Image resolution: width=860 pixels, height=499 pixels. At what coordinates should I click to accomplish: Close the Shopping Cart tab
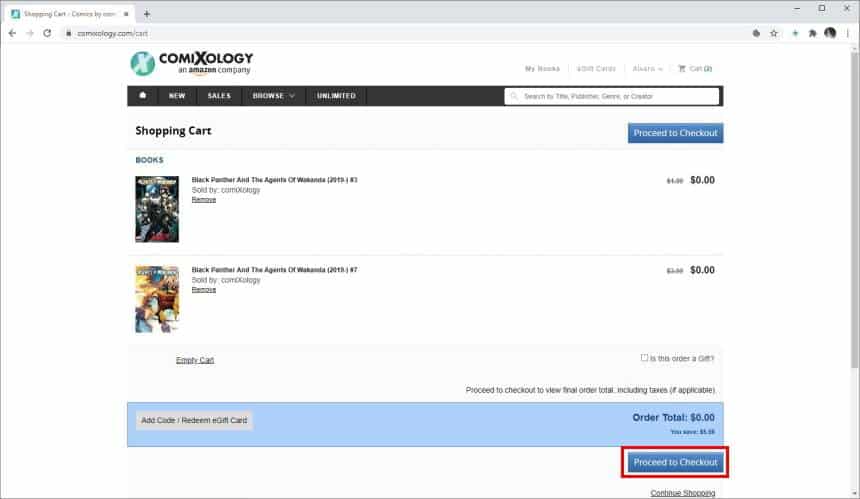point(126,14)
